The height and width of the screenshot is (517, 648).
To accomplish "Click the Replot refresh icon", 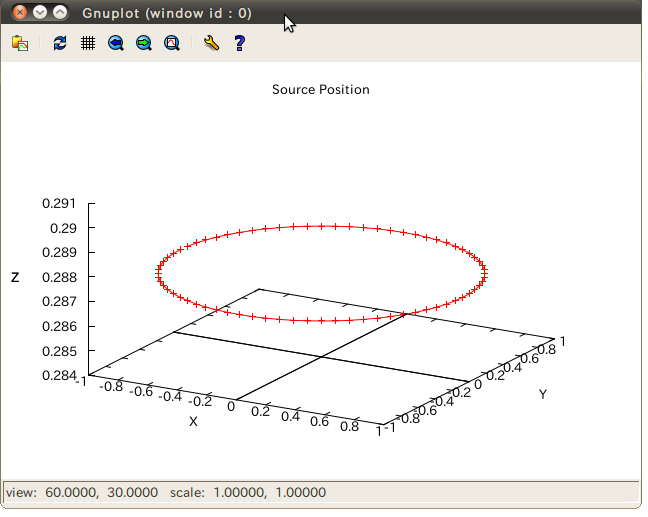I will [x=60, y=43].
